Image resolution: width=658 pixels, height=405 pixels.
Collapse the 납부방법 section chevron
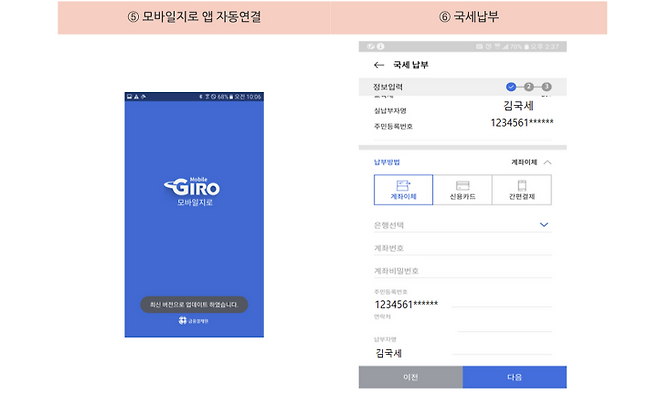click(546, 161)
